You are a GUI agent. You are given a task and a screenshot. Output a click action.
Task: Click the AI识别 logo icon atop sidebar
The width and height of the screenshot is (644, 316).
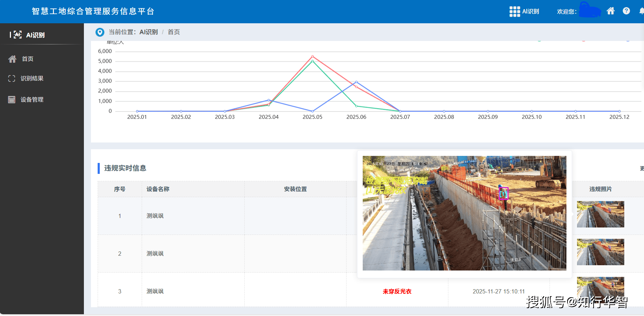tap(16, 35)
